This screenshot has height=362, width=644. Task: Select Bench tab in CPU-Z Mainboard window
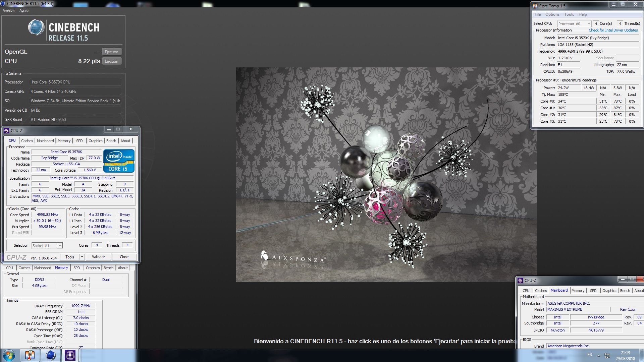click(x=625, y=291)
